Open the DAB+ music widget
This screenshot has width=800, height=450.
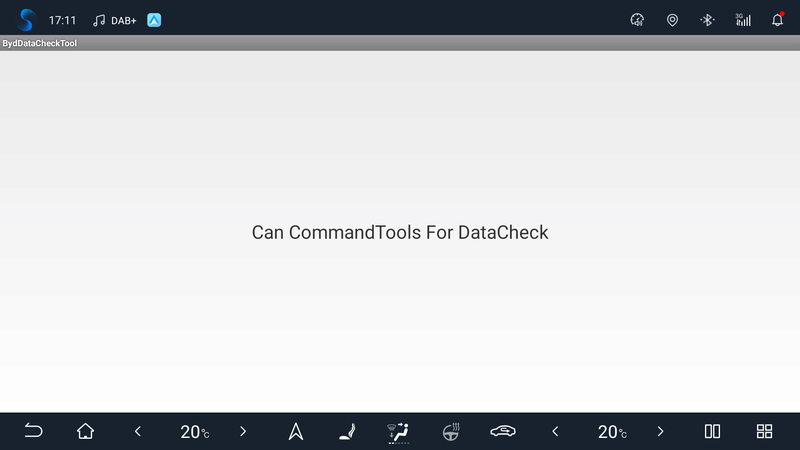(114, 19)
